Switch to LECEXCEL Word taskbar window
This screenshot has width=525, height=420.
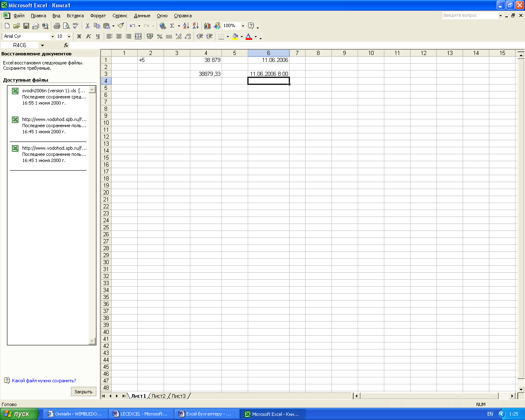(142, 414)
